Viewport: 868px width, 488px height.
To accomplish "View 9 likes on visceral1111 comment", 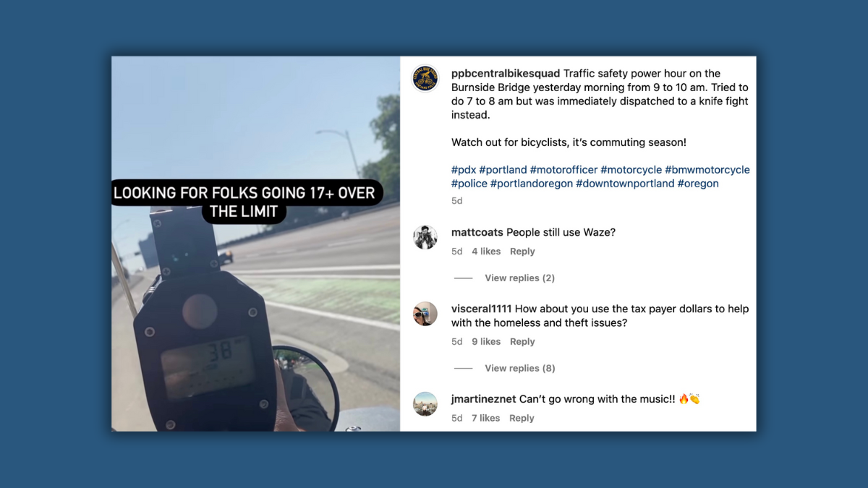I will [486, 342].
